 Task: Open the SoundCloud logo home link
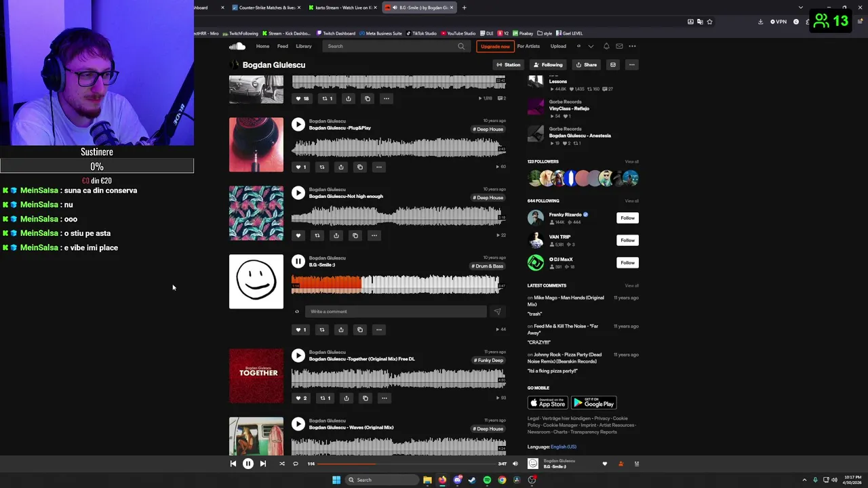click(237, 46)
